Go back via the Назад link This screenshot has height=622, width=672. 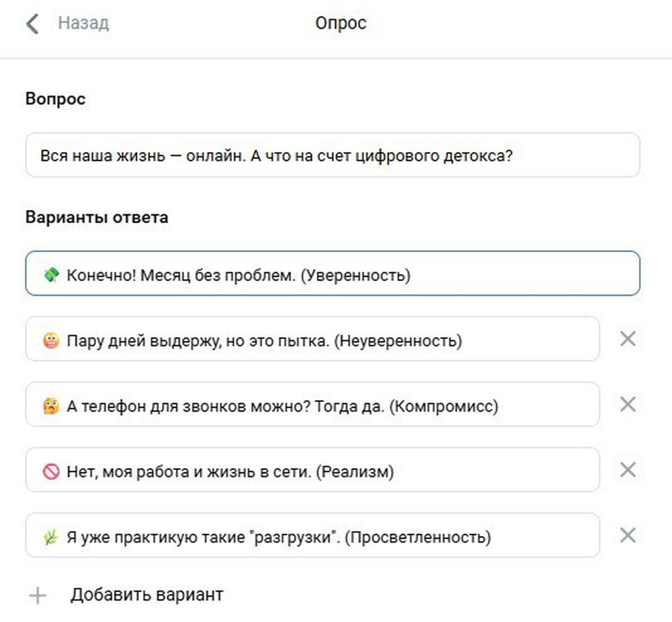tap(83, 24)
